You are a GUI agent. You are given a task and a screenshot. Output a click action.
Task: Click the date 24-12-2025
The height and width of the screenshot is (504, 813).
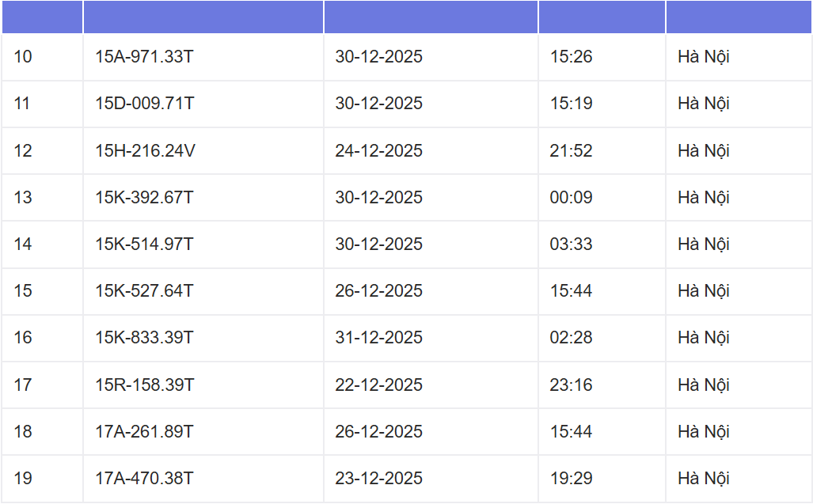pyautogui.click(x=378, y=150)
